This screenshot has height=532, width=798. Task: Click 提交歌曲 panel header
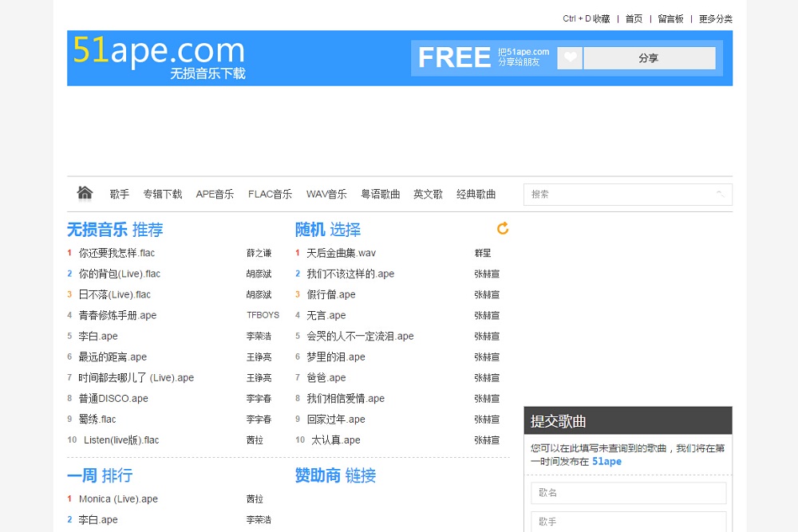click(628, 421)
